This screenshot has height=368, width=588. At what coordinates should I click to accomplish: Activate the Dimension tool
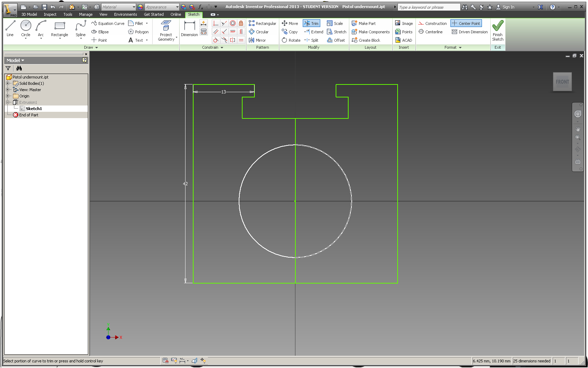click(x=189, y=28)
